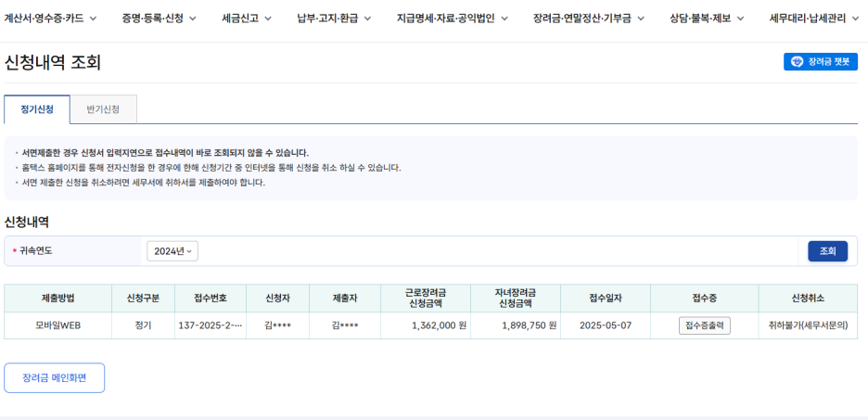
Task: Open the 증명·등록·신청 menu
Action: coord(159,18)
